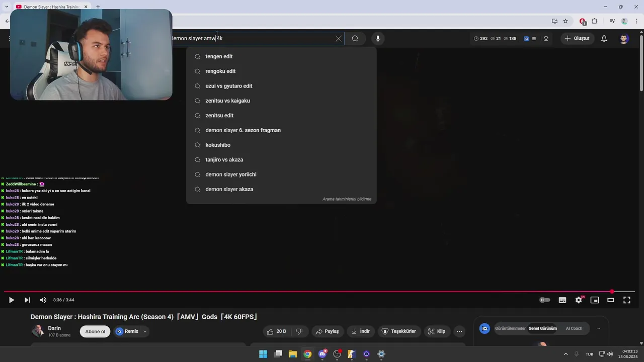644x362 pixels.
Task: Bookmark page with star icon
Action: pos(566,21)
